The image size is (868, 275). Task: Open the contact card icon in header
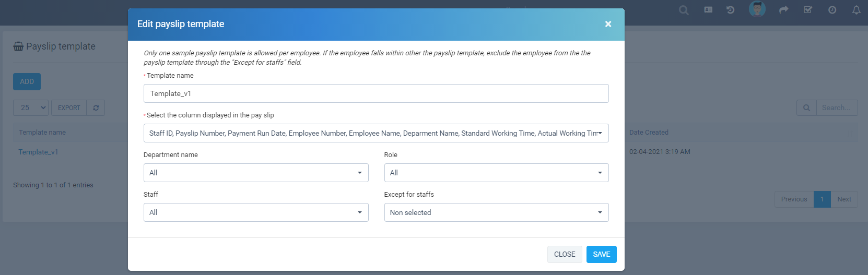708,10
